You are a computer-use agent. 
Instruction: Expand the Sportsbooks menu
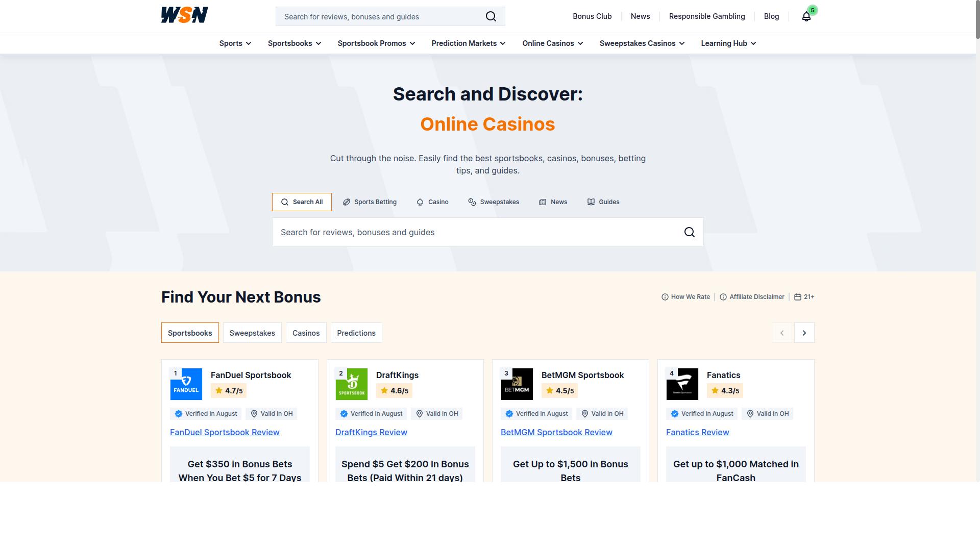tap(295, 43)
